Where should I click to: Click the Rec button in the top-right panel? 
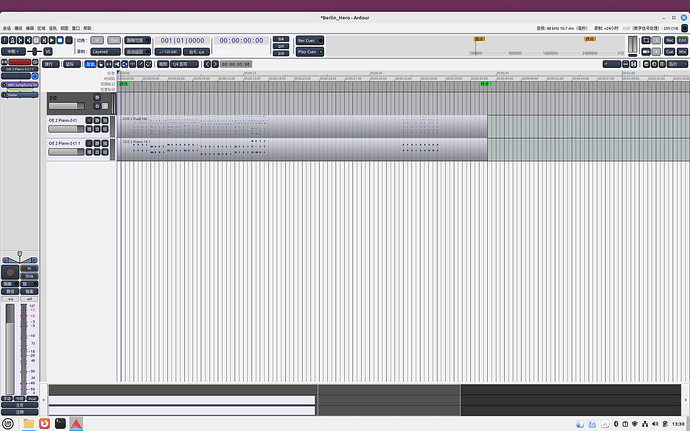click(669, 40)
